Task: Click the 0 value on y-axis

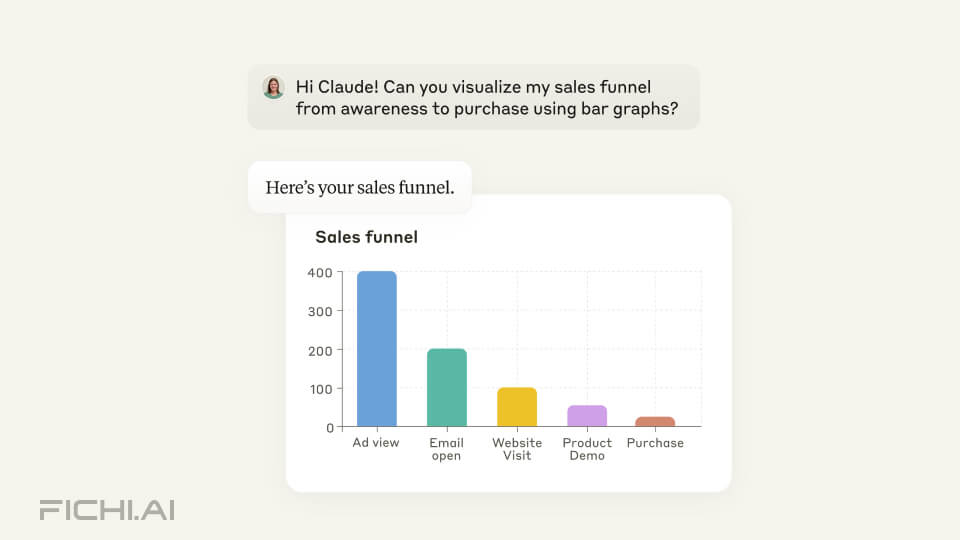Action: point(330,428)
